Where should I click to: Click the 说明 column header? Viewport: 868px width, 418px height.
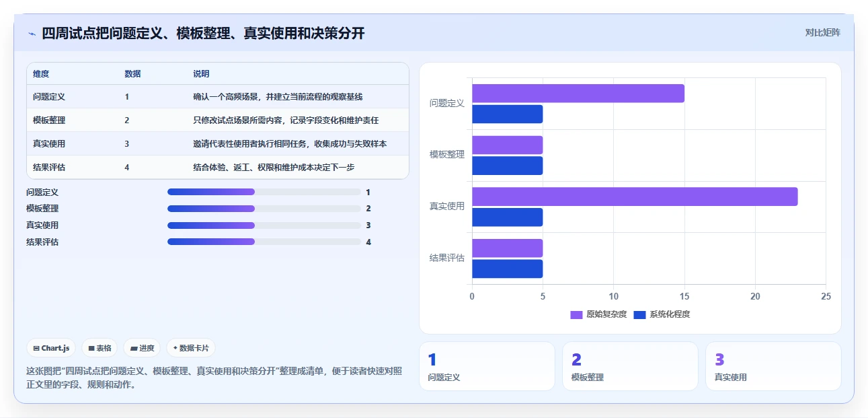click(x=201, y=74)
